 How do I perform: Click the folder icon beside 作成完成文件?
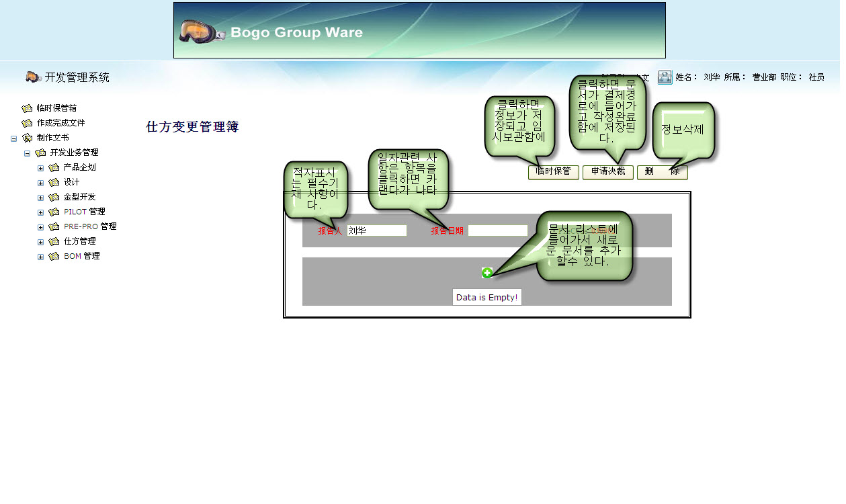27,123
